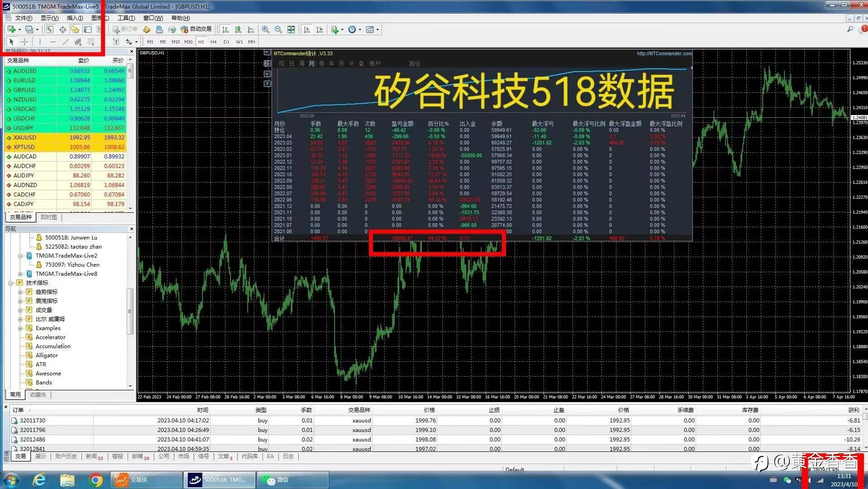
Task: Toggle chart shift icon
Action: pyautogui.click(x=320, y=29)
